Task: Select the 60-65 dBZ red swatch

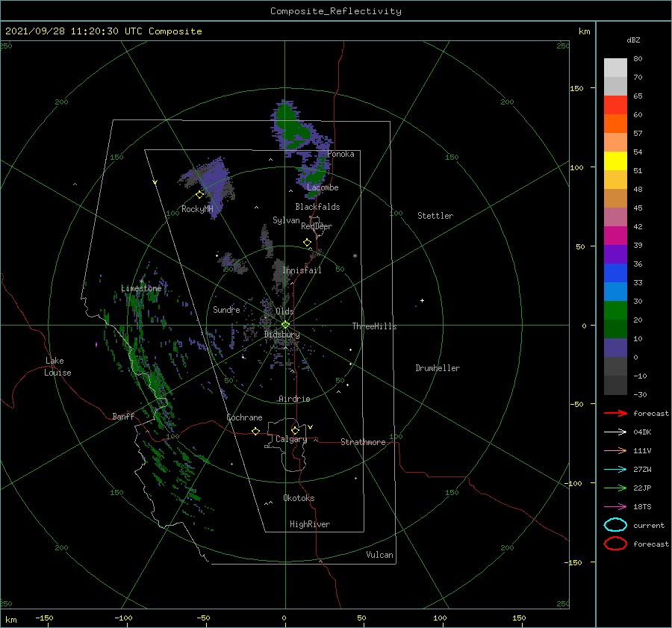Action: pos(615,105)
